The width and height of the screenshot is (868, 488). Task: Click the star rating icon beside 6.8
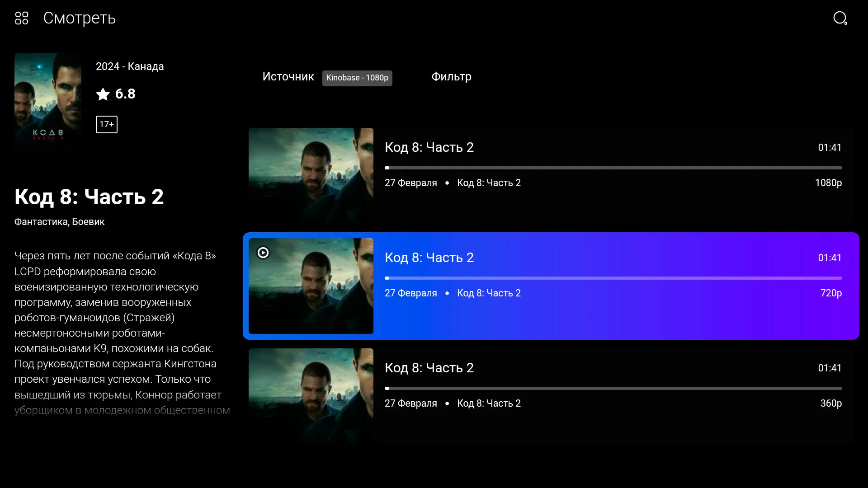tap(103, 94)
